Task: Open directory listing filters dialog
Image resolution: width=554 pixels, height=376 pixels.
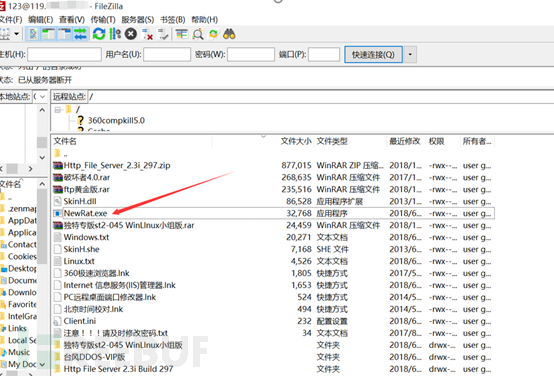Action: pyautogui.click(x=182, y=34)
